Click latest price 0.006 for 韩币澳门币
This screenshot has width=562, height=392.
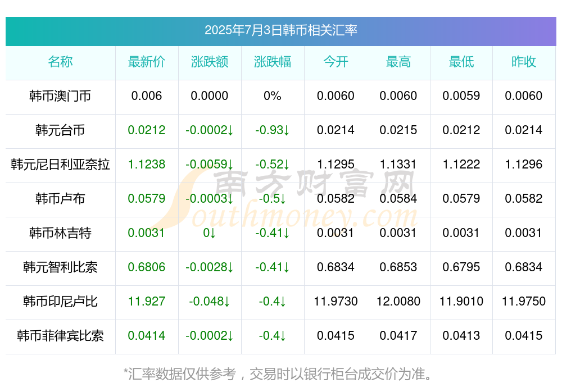[x=147, y=96]
